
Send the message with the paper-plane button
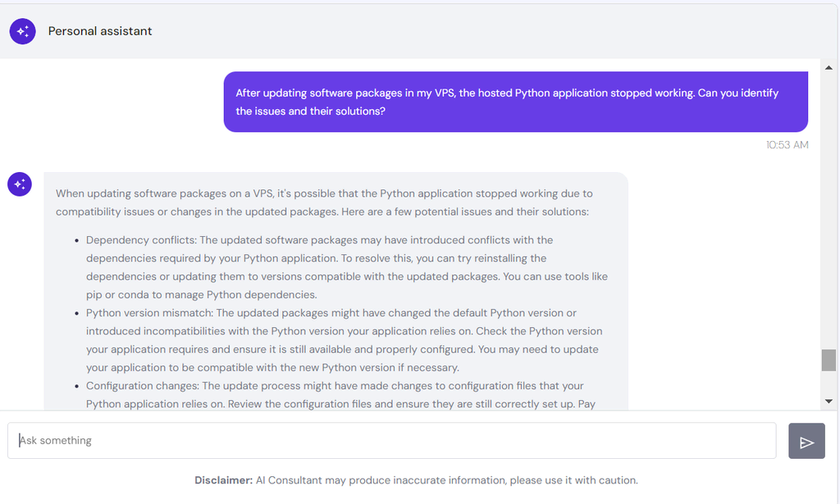coord(806,442)
